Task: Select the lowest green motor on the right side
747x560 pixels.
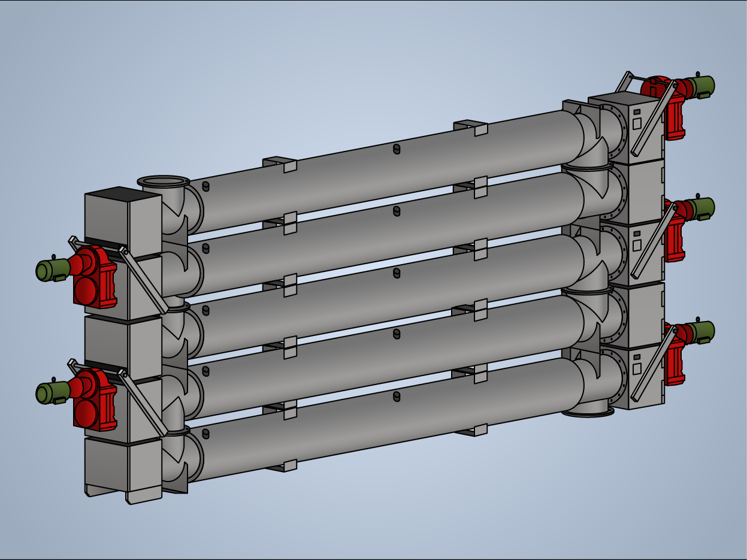Action: (x=700, y=331)
